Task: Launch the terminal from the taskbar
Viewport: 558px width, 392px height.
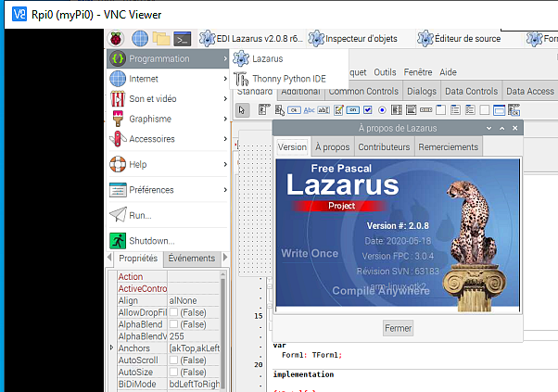Action: 183,39
